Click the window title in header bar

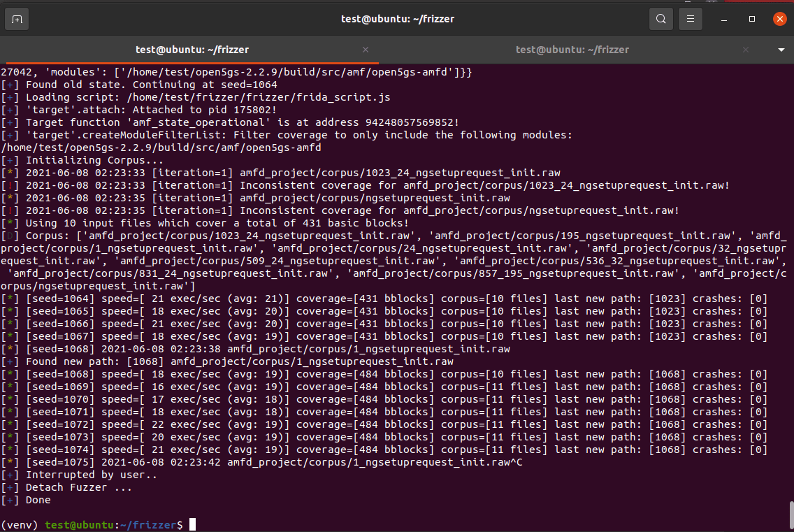(397, 19)
